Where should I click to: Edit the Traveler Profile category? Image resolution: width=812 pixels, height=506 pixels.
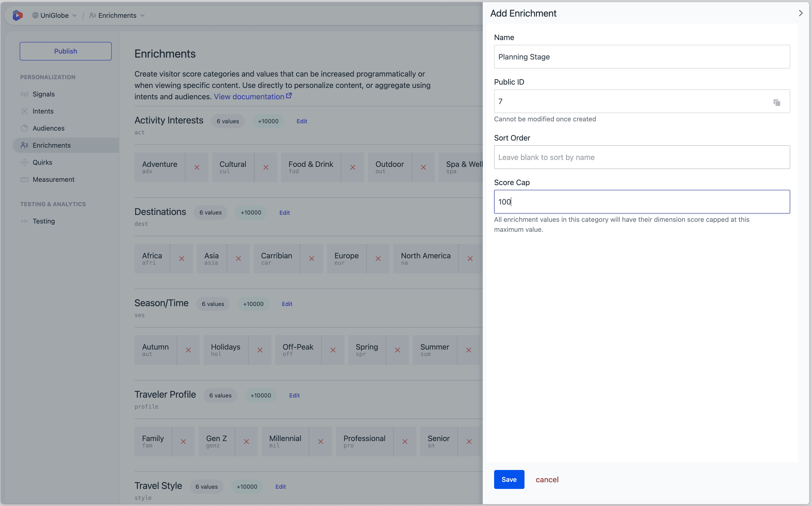coord(294,395)
